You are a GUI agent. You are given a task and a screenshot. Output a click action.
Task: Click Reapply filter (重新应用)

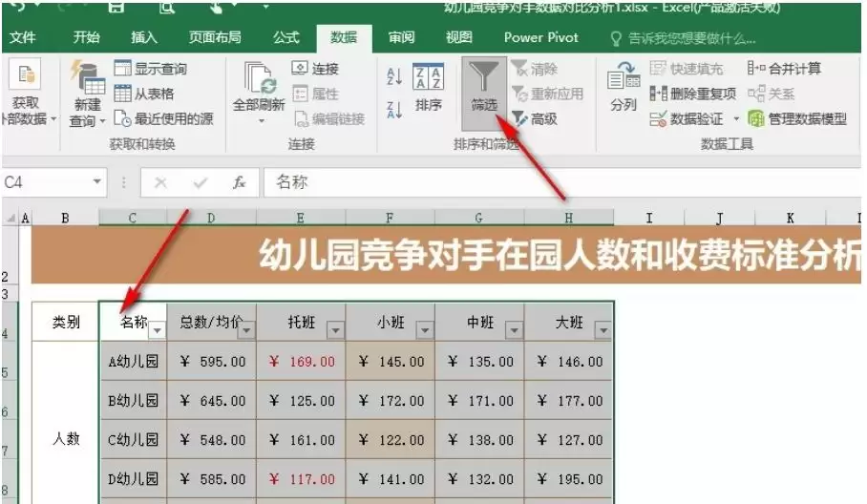point(547,94)
